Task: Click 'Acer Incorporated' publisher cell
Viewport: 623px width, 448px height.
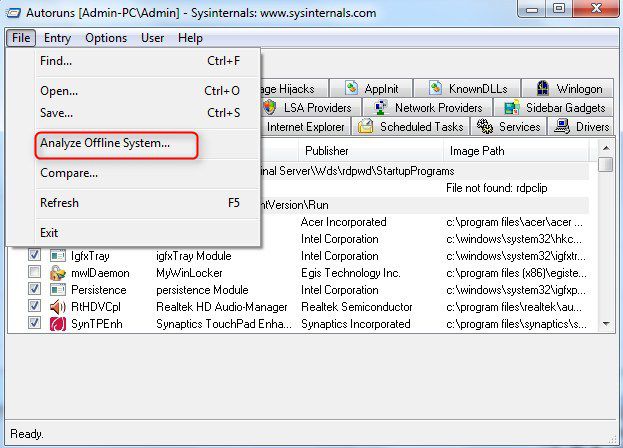Action: click(343, 222)
